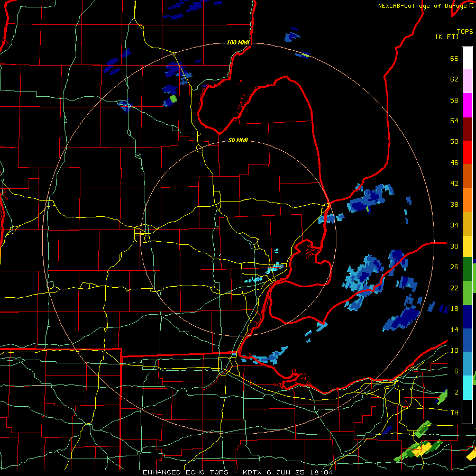The height and width of the screenshot is (476, 476).
Task: Select the "TH" threshold legend label
Action: (454, 413)
